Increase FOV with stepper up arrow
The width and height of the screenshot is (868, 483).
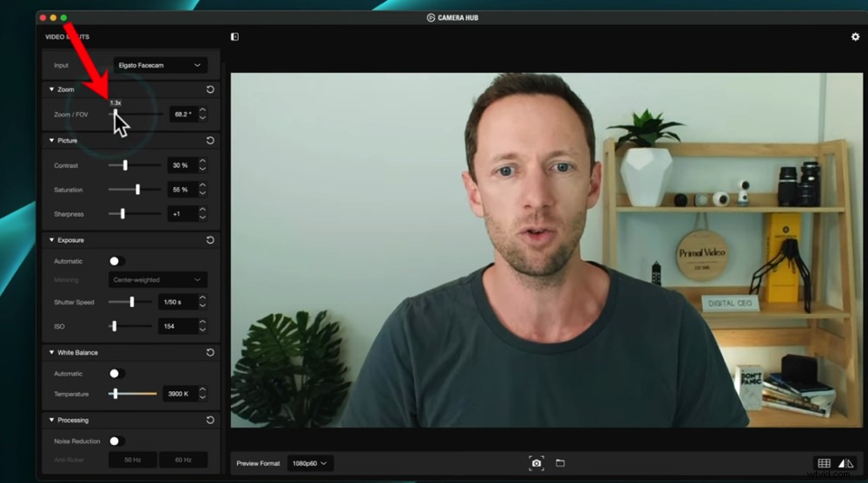202,110
